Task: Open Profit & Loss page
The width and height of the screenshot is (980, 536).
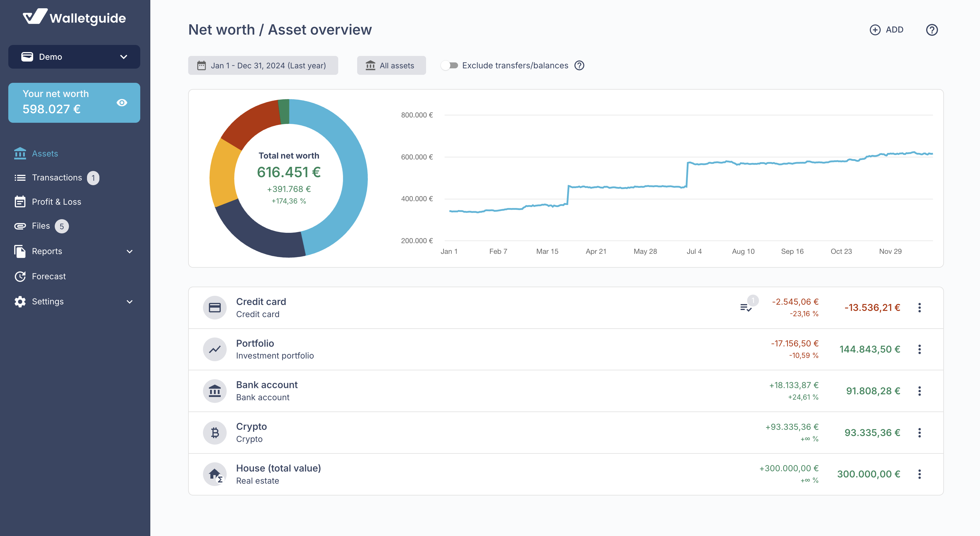Action: coord(56,202)
